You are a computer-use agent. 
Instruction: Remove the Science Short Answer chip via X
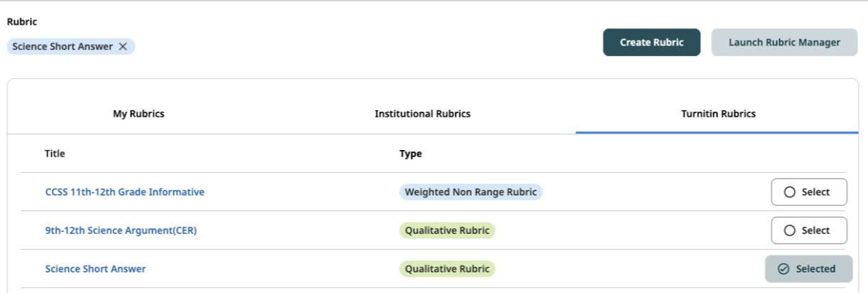pyautogui.click(x=123, y=46)
